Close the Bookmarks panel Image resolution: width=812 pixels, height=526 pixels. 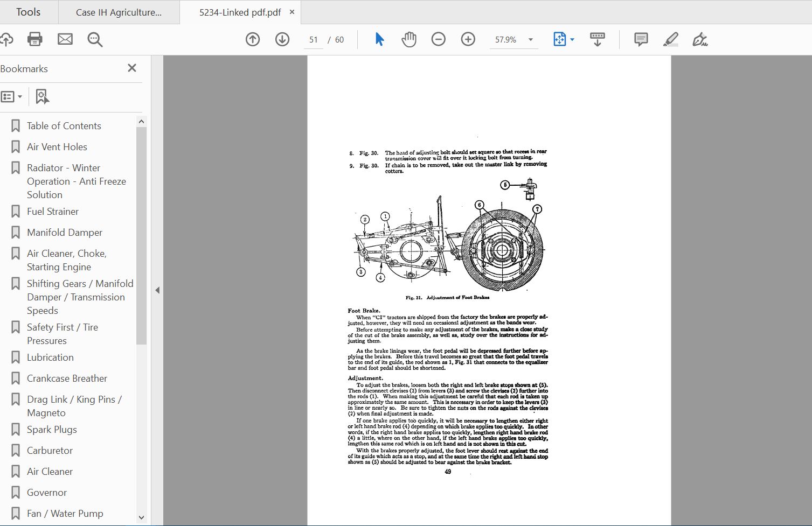(132, 68)
